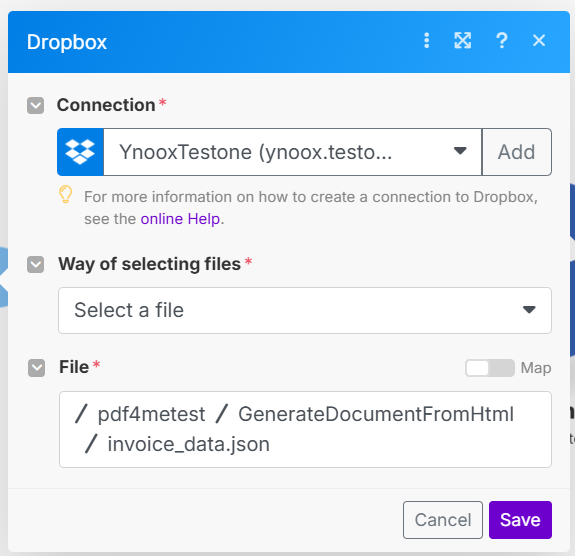Toggle the Map switch on

point(490,368)
